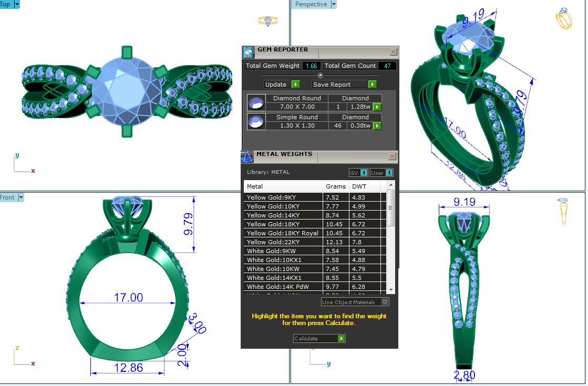
Task: Click green arrow for 1.28tw diamond row
Action: click(x=377, y=107)
